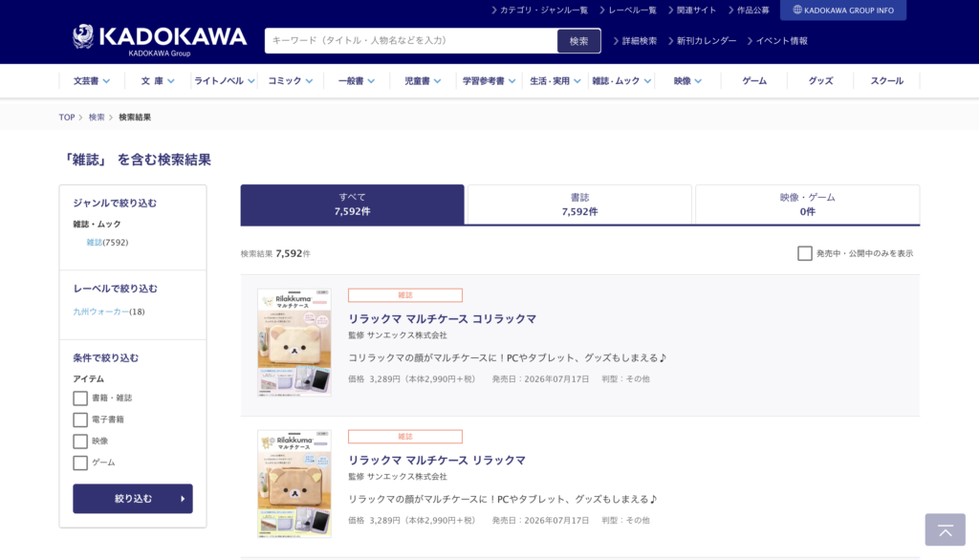Enable 発売中・公開中のみを表示 checkbox
This screenshot has height=560, width=979.
[x=805, y=253]
